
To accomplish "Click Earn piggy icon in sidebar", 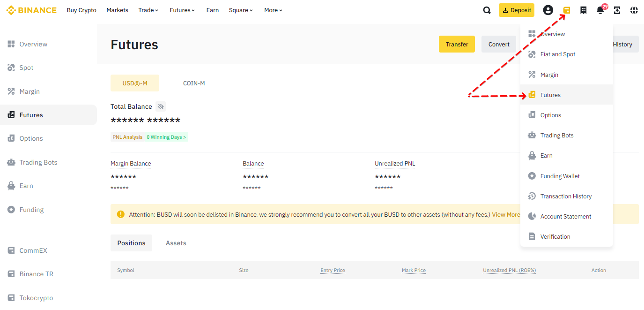I will pos(11,186).
